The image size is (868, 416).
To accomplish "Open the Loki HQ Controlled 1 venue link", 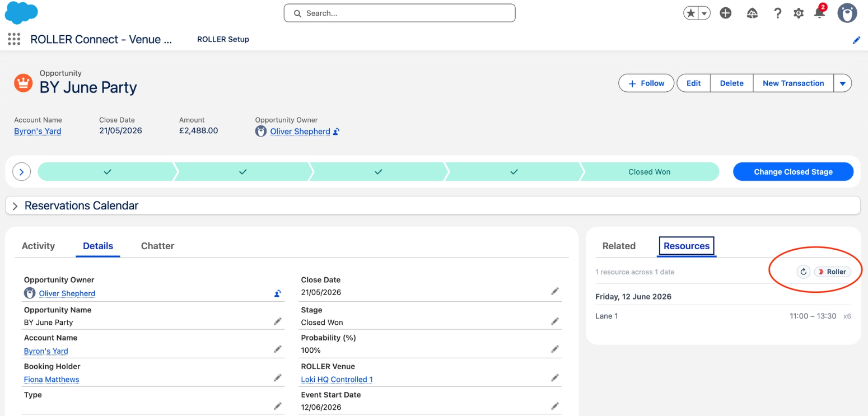I will pyautogui.click(x=337, y=380).
